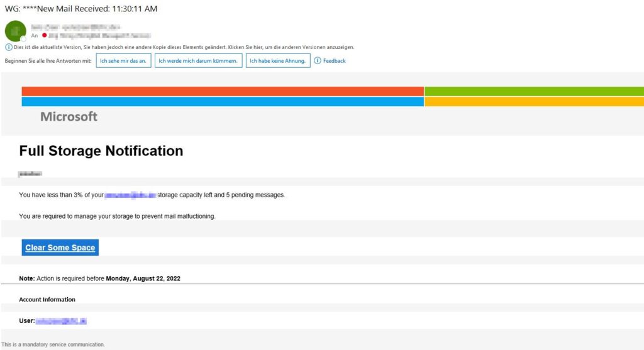Click the yellow banner color bar
This screenshot has height=350, width=644.
[534, 101]
